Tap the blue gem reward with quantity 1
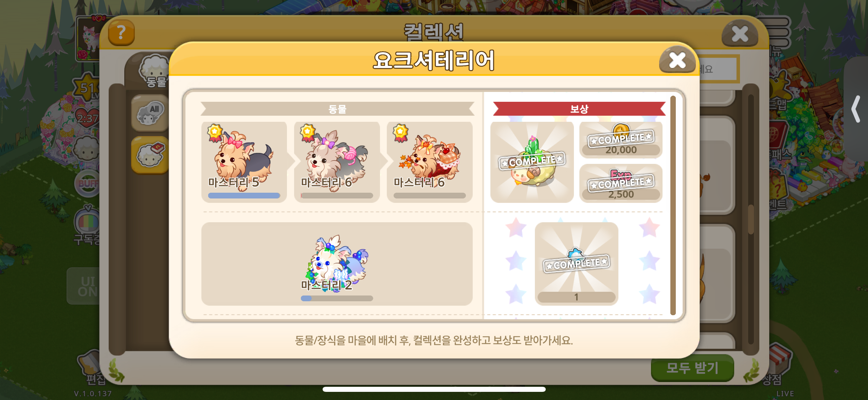This screenshot has width=868, height=400. tap(576, 264)
